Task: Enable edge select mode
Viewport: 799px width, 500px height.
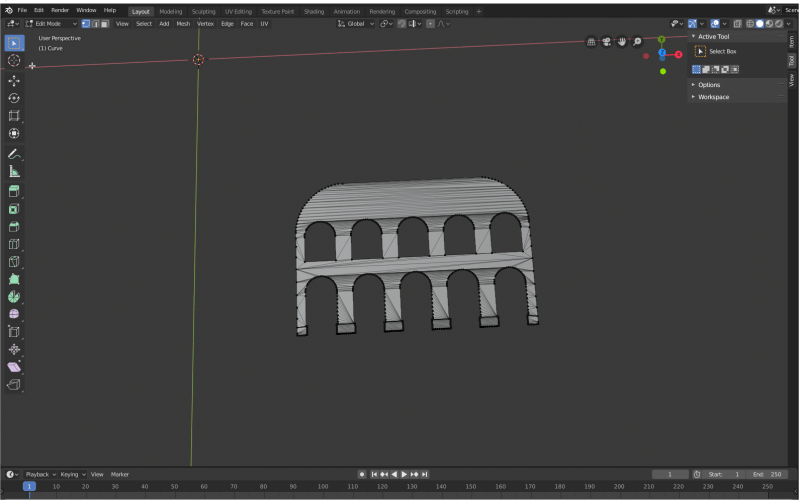Action: coord(95,23)
